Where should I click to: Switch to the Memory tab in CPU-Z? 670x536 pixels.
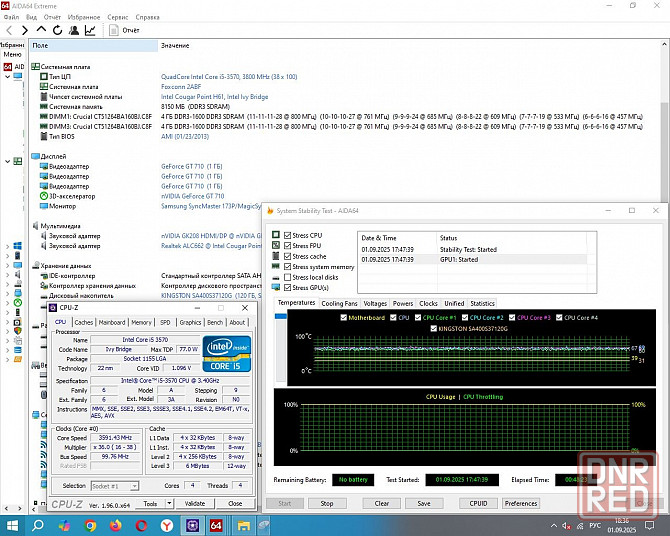pos(141,322)
